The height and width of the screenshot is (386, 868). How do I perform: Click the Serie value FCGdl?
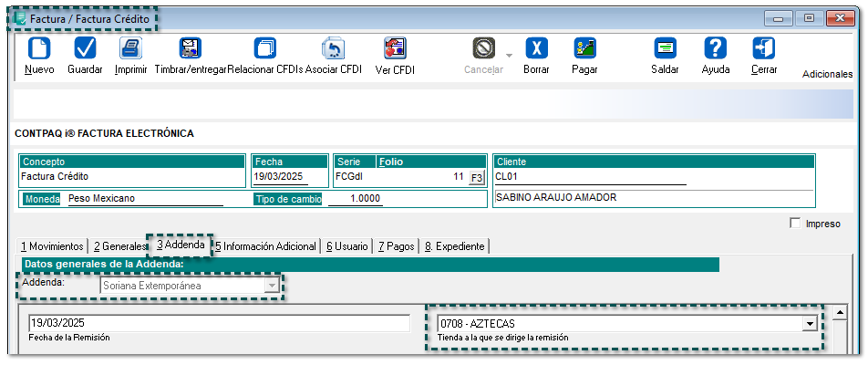pos(348,177)
